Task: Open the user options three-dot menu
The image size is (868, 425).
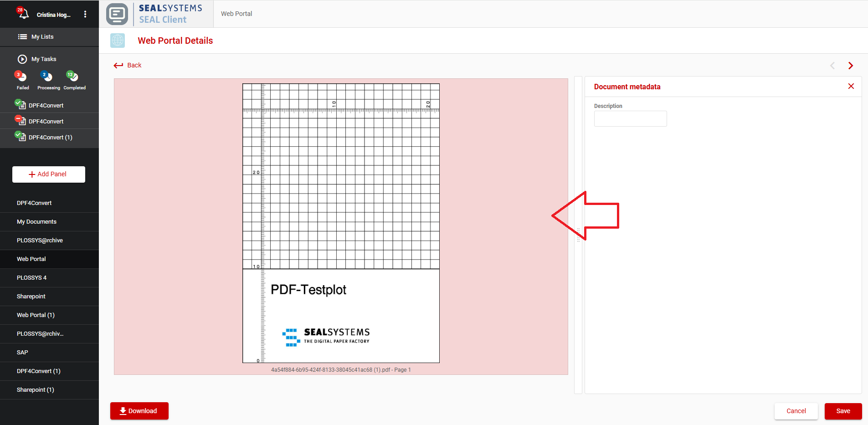Action: pos(85,14)
